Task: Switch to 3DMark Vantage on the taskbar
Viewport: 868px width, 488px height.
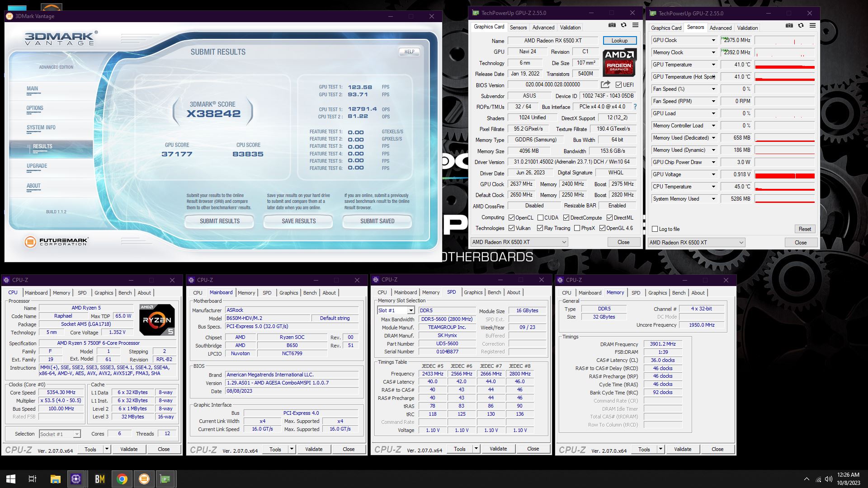Action: (144, 479)
